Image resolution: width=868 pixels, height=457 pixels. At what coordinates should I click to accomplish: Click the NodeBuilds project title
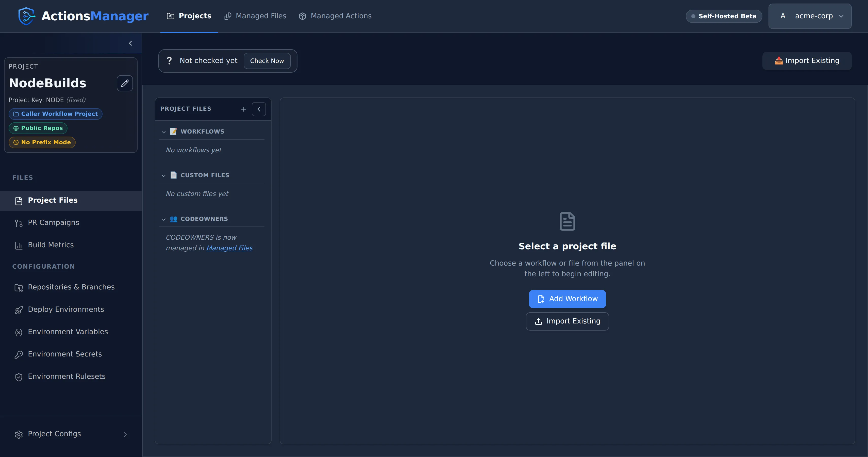tap(47, 83)
